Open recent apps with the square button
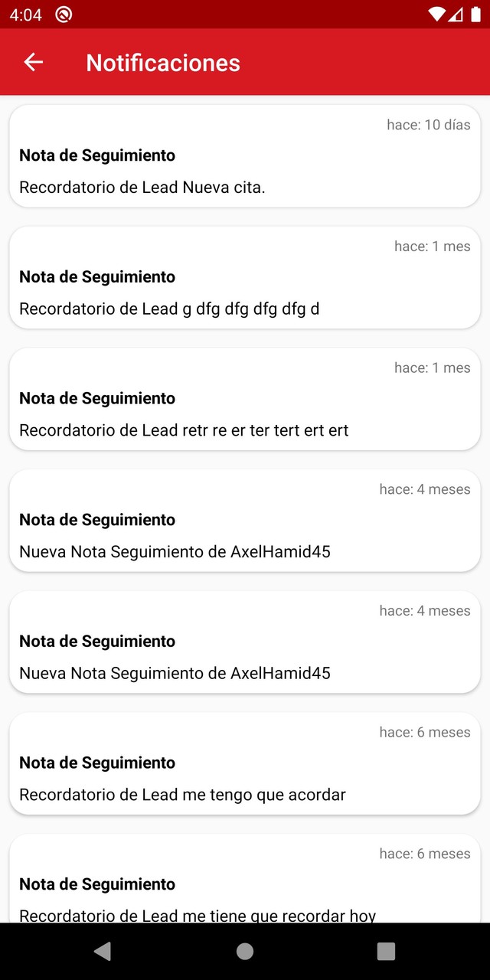The width and height of the screenshot is (490, 980). click(386, 951)
